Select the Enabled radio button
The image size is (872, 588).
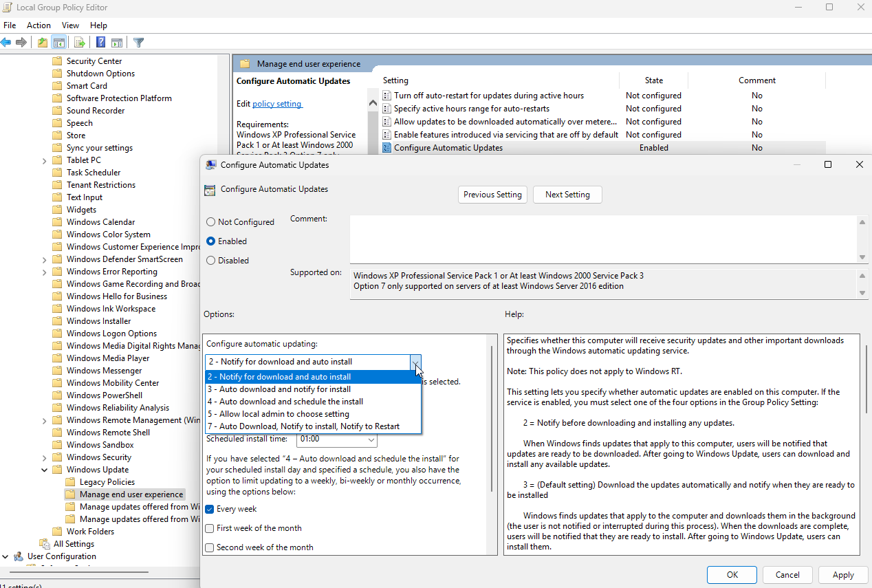[x=210, y=241]
